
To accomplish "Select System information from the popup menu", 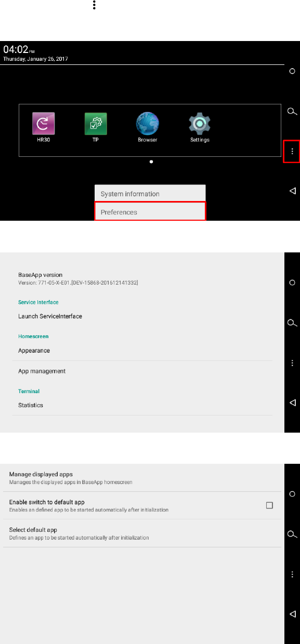I will [x=150, y=194].
